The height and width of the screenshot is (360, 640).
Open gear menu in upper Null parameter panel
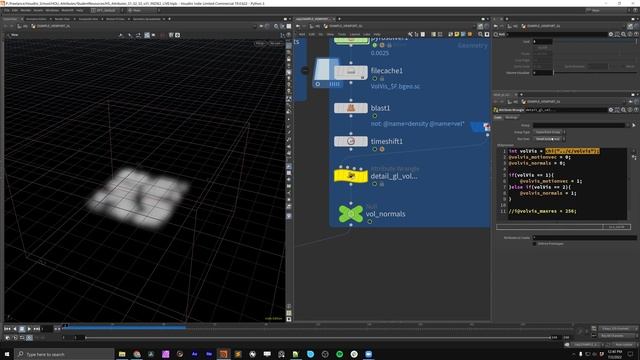click(611, 35)
